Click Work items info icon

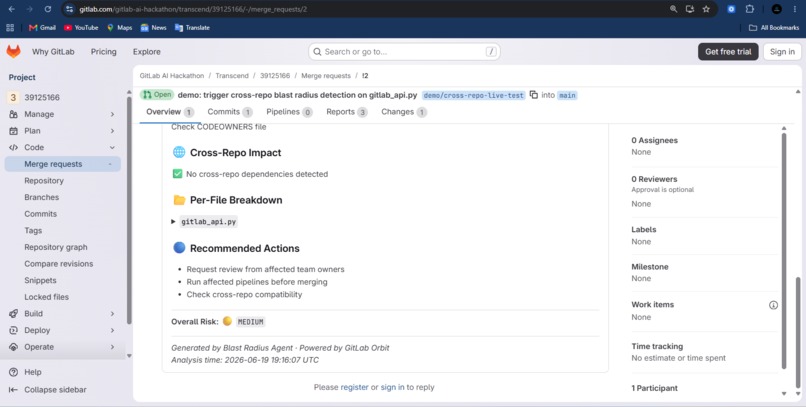pyautogui.click(x=773, y=305)
